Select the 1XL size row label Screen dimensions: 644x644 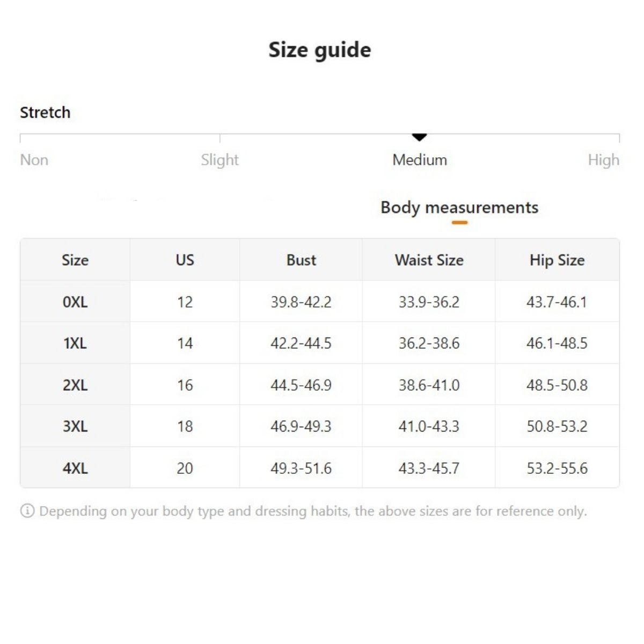75,343
